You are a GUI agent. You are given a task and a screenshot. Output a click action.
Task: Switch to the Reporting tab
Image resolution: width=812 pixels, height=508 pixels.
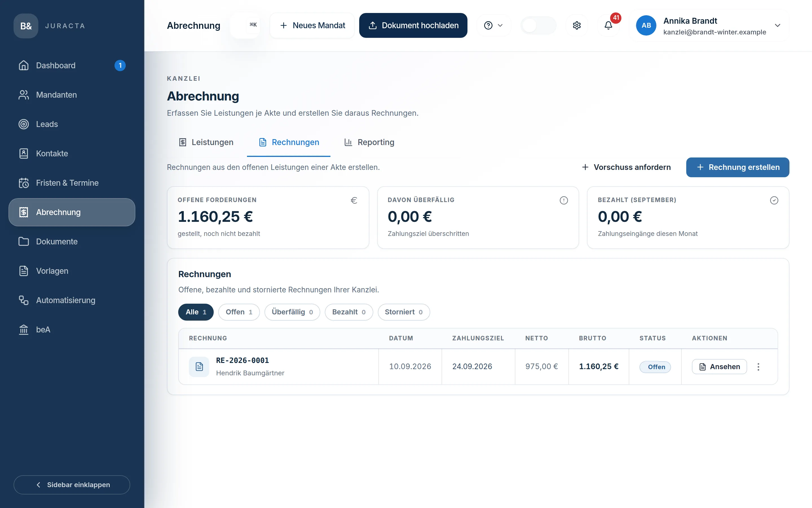[x=369, y=143]
